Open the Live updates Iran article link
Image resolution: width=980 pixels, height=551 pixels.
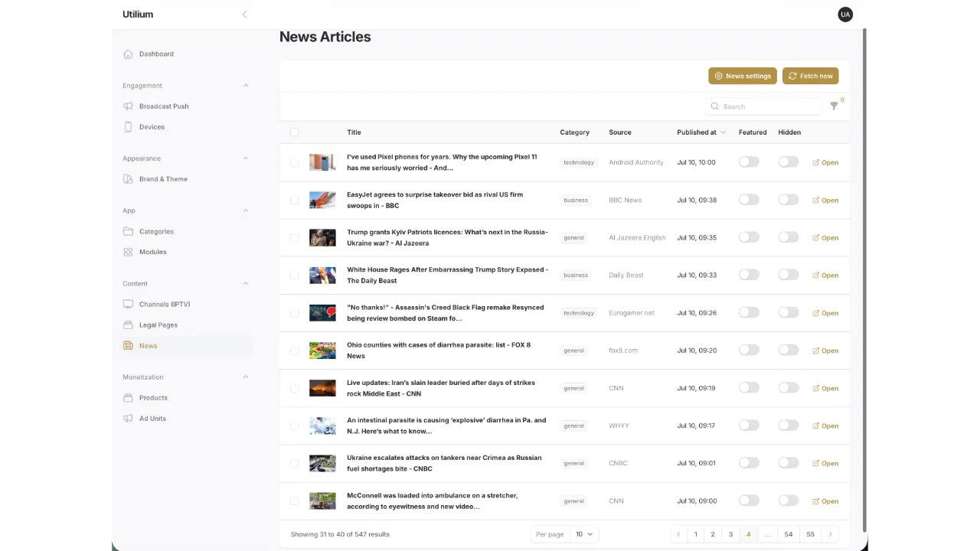(825, 388)
